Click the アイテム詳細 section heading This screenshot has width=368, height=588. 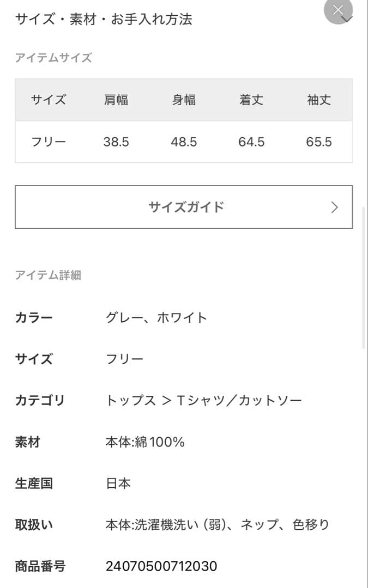click(49, 275)
